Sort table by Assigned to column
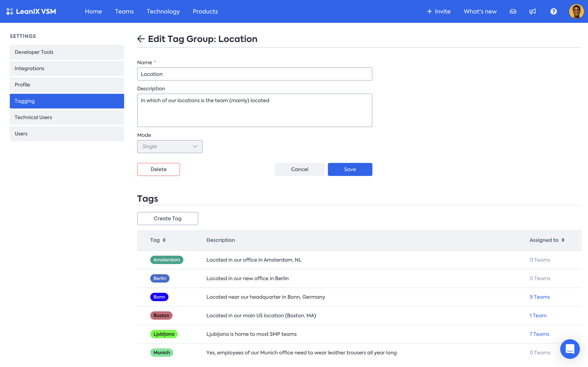Viewport: 588px width, 367px height. [547, 240]
